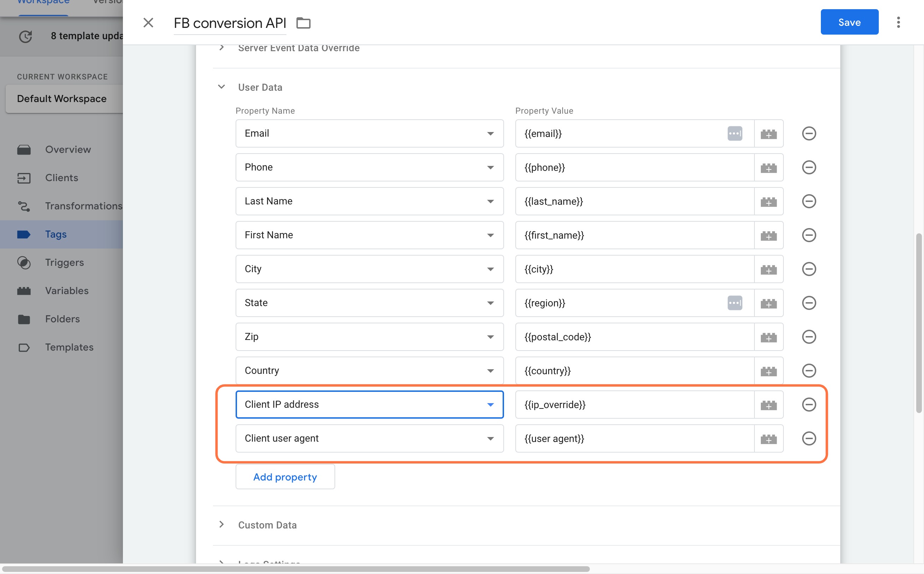This screenshot has width=924, height=574.
Task: Expand the Custom Data section
Action: point(221,525)
